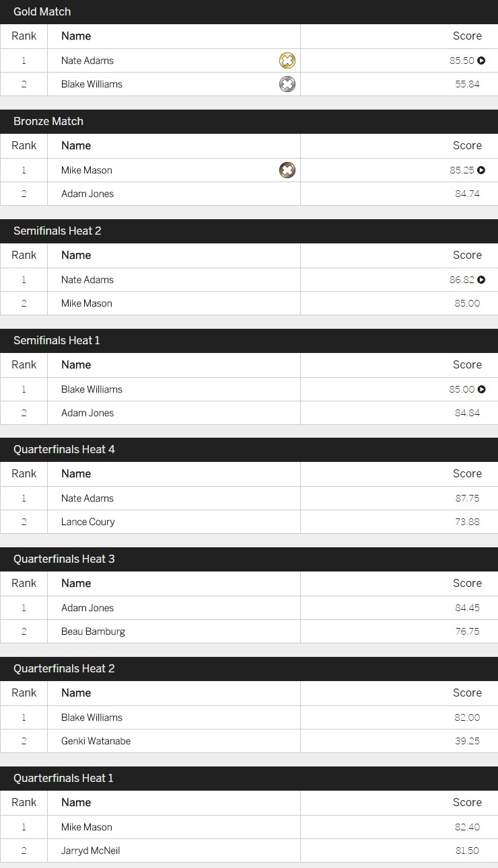498x868 pixels.
Task: Open Jarryd McNeil's athlete name
Action: (91, 851)
